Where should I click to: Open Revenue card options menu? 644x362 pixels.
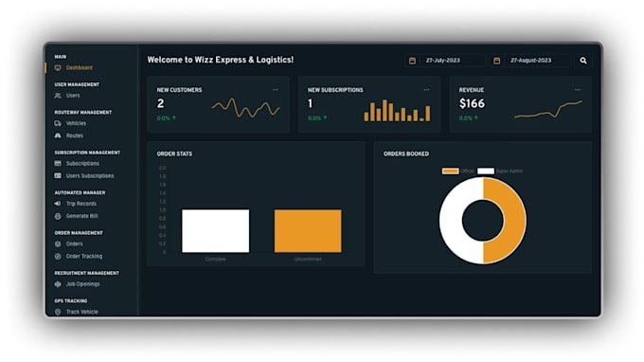click(578, 90)
